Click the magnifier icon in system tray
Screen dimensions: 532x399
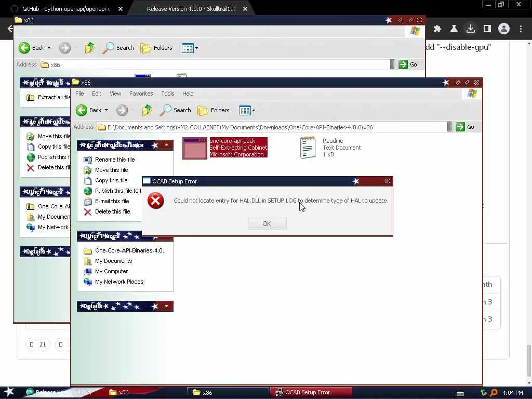494,393
